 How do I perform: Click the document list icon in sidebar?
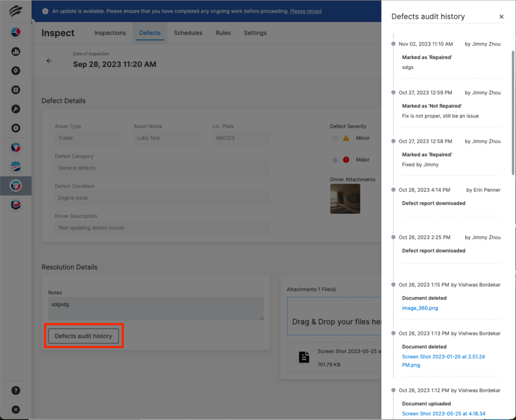pyautogui.click(x=15, y=90)
